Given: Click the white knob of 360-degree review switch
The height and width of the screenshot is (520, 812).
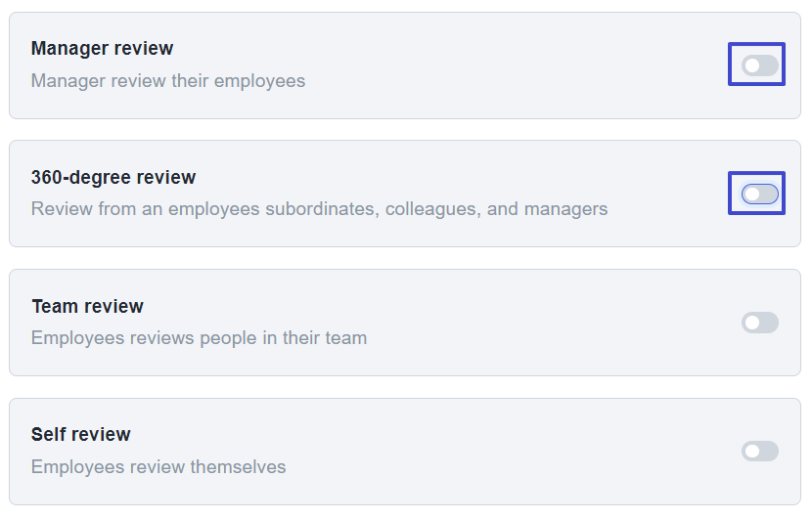Looking at the screenshot, I should 752,195.
